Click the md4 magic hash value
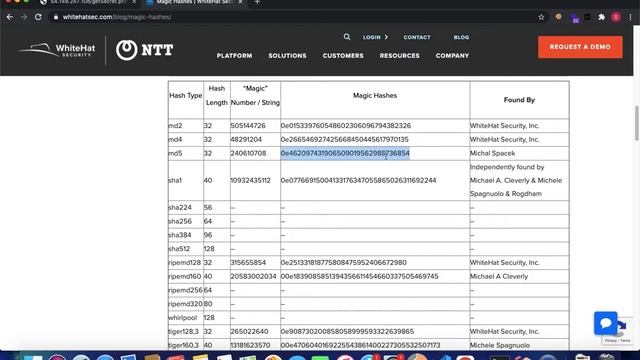 coord(344,140)
